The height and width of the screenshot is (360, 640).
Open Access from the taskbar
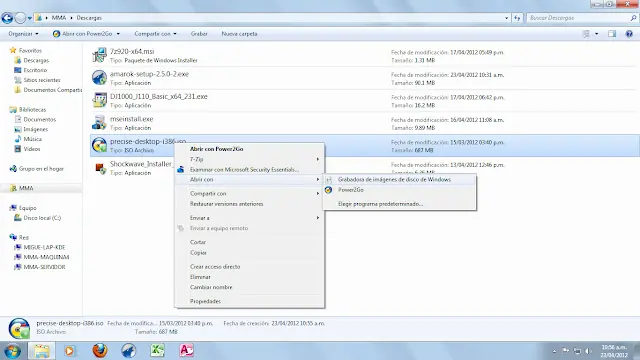(x=186, y=351)
